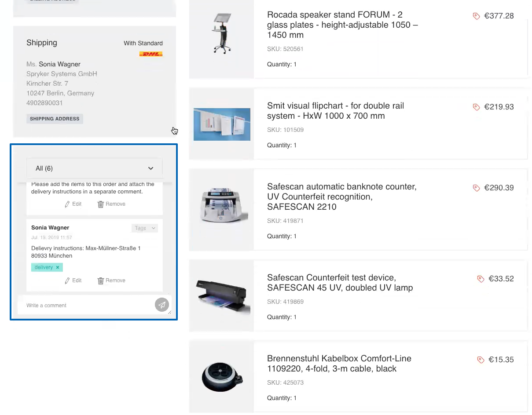Click the €219.93 price
The image size is (532, 415).
point(499,107)
